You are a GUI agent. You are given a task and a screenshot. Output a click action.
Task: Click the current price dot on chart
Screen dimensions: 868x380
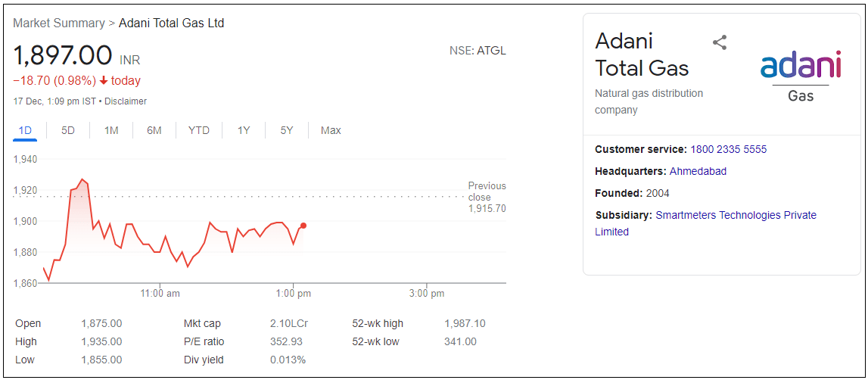point(303,226)
